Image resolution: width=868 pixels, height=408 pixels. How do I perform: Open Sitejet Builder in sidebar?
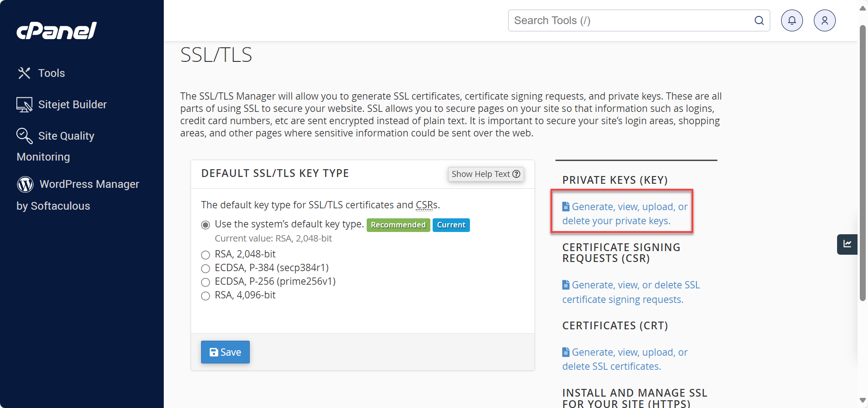click(x=72, y=105)
